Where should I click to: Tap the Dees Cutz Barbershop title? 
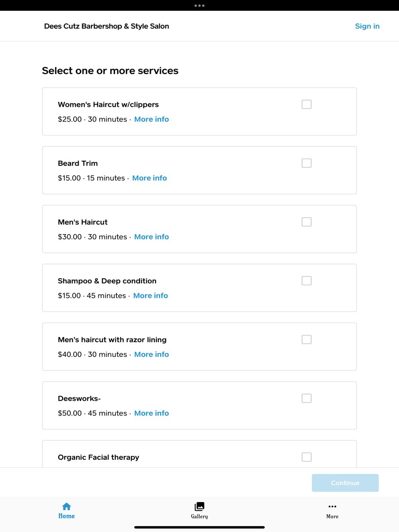pos(107,26)
